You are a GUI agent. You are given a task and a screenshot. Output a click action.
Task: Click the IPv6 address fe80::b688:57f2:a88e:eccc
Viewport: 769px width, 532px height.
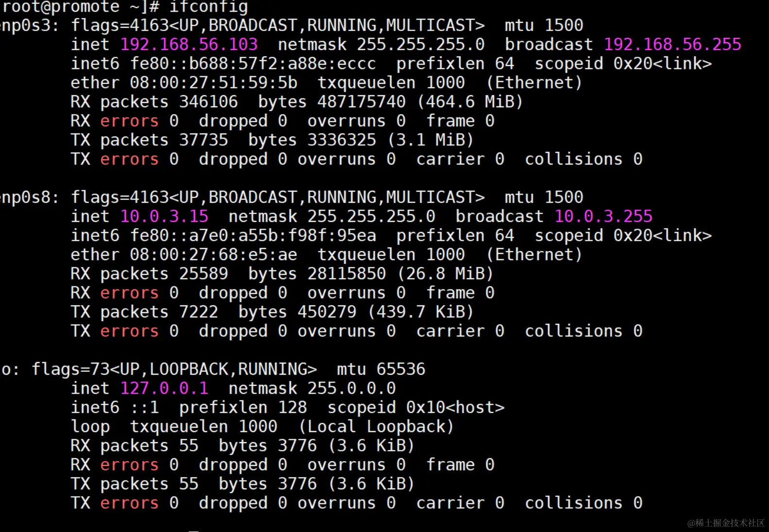[253, 64]
